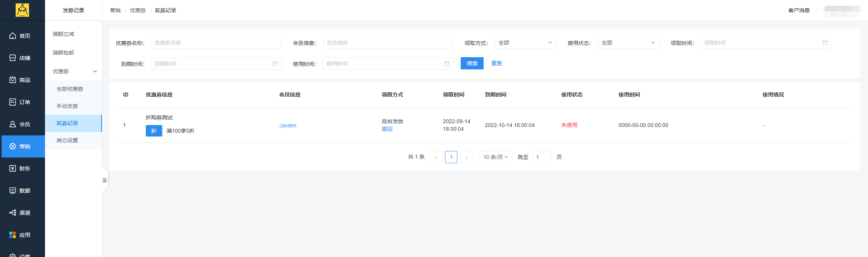This screenshot has width=868, height=257.
Task: Open the apps (应用) colorful grid icon
Action: pos(13,235)
